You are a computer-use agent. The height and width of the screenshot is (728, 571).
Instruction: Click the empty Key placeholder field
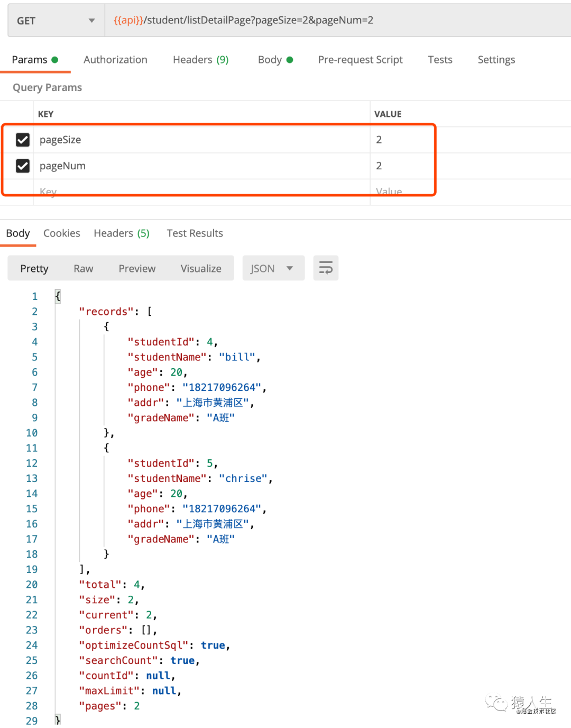tap(201, 192)
